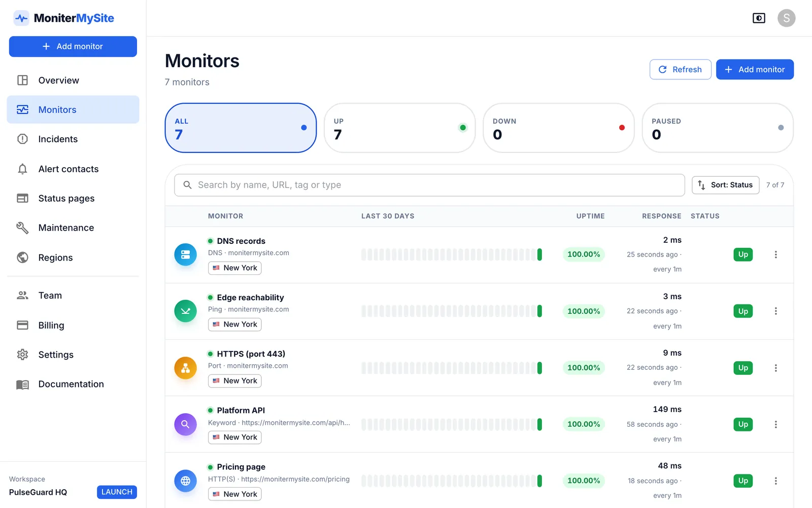This screenshot has width=812, height=508.
Task: Open the Sort: Status dropdown
Action: pyautogui.click(x=725, y=185)
